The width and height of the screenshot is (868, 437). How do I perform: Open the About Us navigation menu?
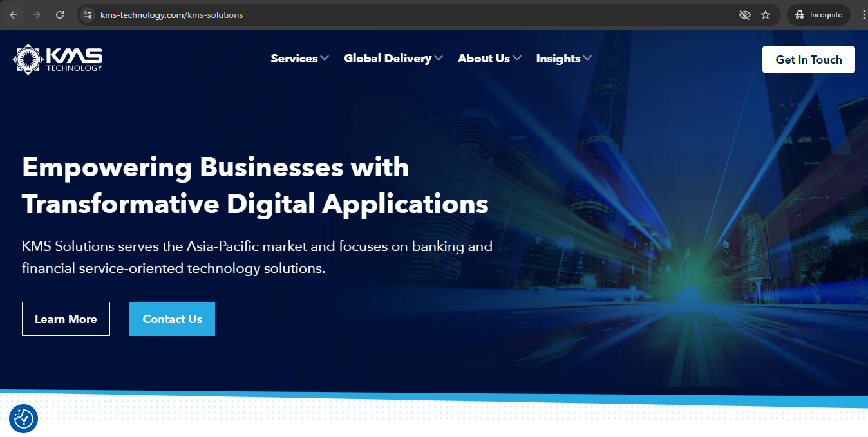pyautogui.click(x=484, y=59)
